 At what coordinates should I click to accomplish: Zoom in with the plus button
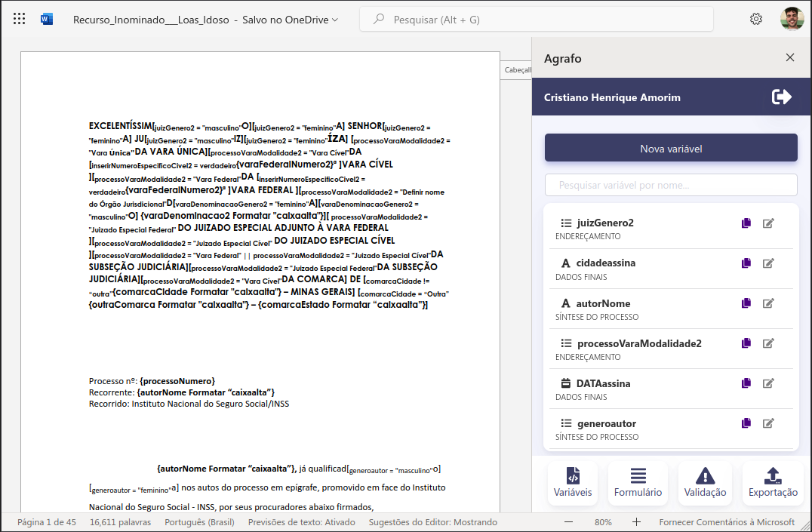click(x=636, y=522)
